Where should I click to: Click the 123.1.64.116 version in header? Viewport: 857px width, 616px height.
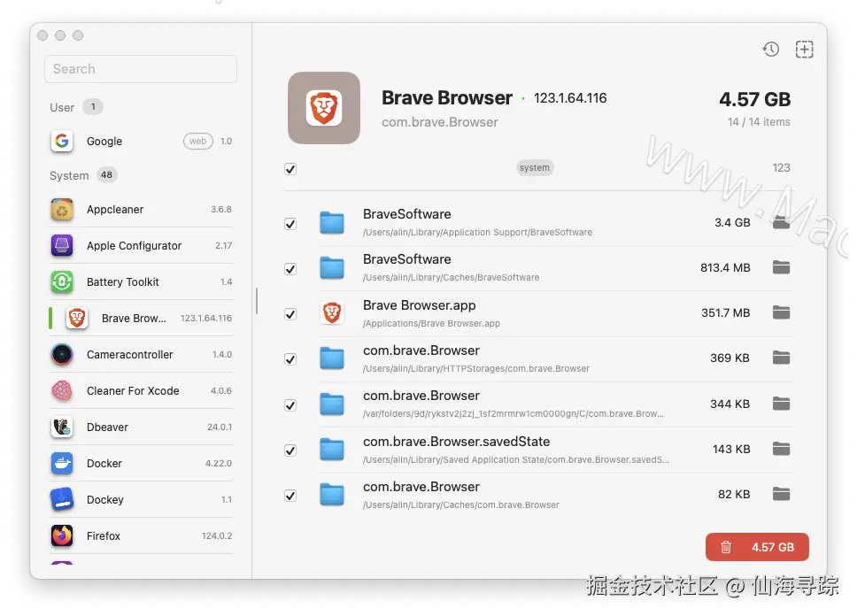570,98
